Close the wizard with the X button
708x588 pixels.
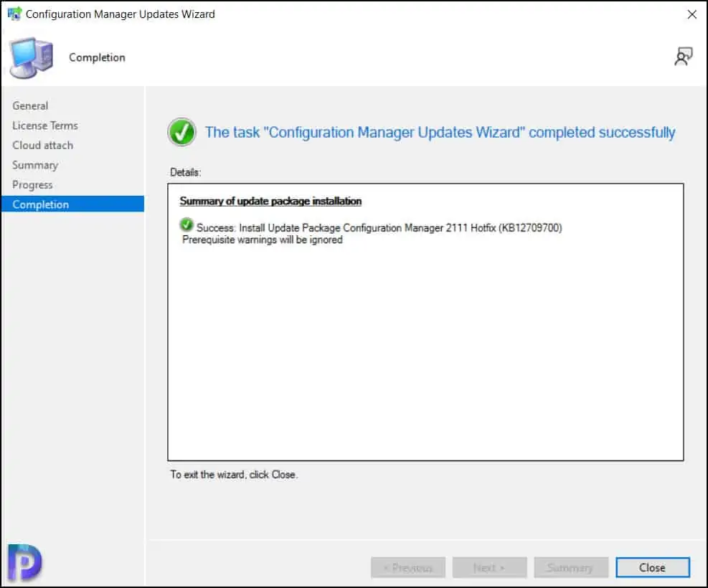692,14
